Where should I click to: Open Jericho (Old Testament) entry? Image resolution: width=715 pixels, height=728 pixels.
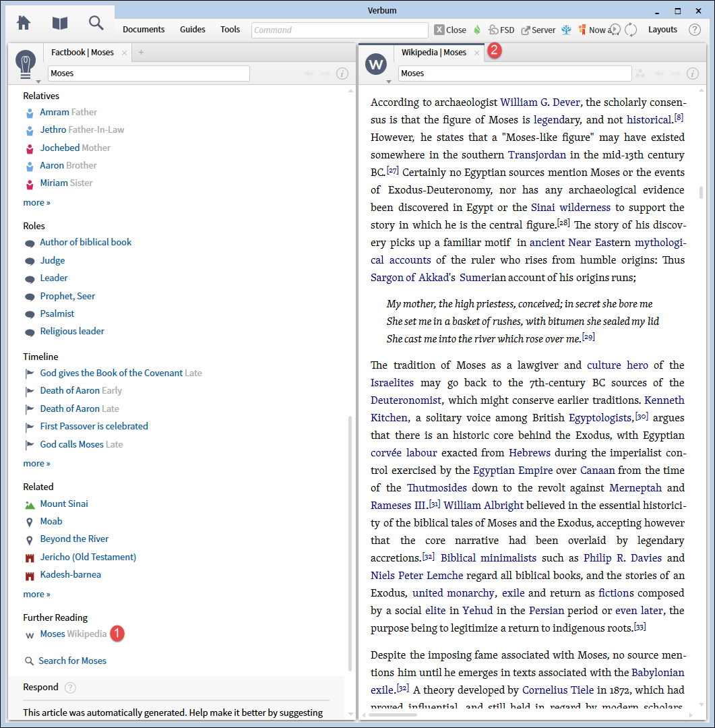click(88, 557)
